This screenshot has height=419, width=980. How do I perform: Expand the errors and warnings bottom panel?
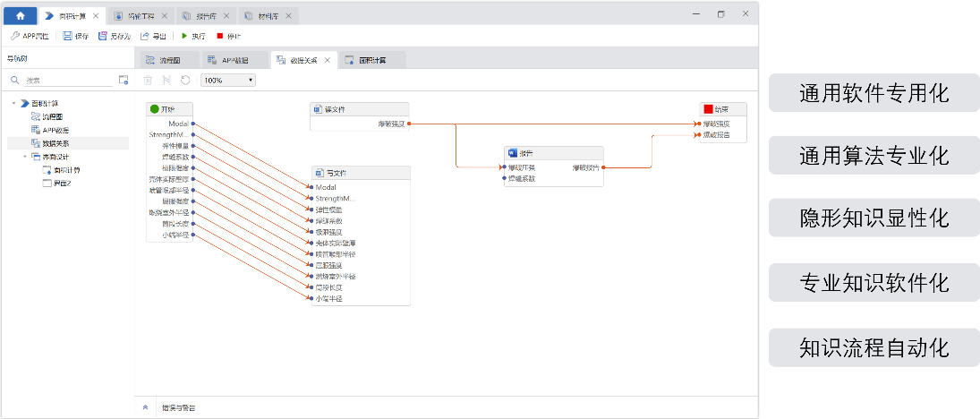(x=146, y=407)
